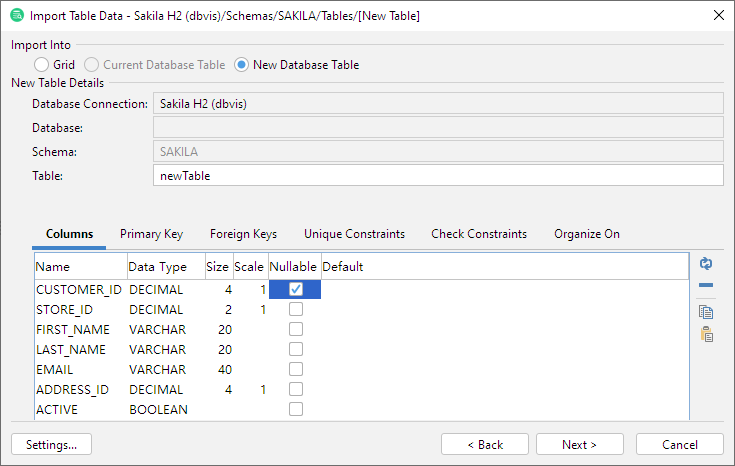Uncheck Nullable for CUSTOMER_ID
Image resolution: width=735 pixels, height=466 pixels.
[x=295, y=290]
